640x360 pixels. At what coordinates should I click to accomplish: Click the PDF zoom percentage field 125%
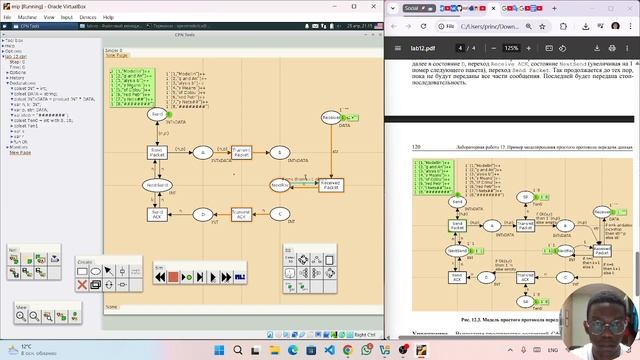[x=511, y=48]
